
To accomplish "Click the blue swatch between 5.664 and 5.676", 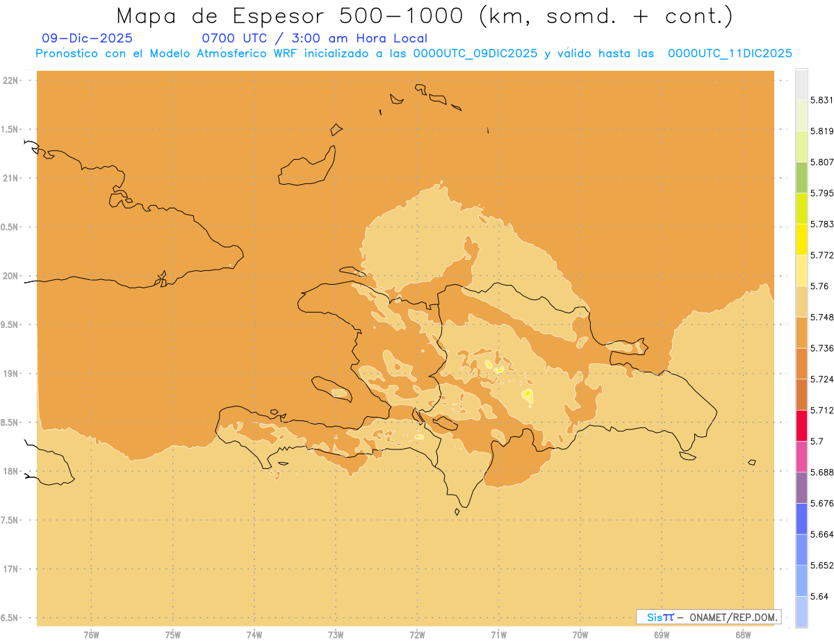I will (801, 518).
